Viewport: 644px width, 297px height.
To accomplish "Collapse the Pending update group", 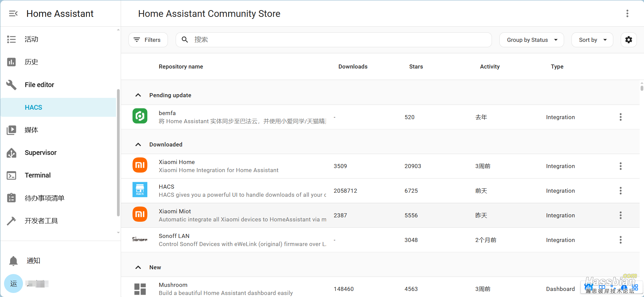I will 138,95.
